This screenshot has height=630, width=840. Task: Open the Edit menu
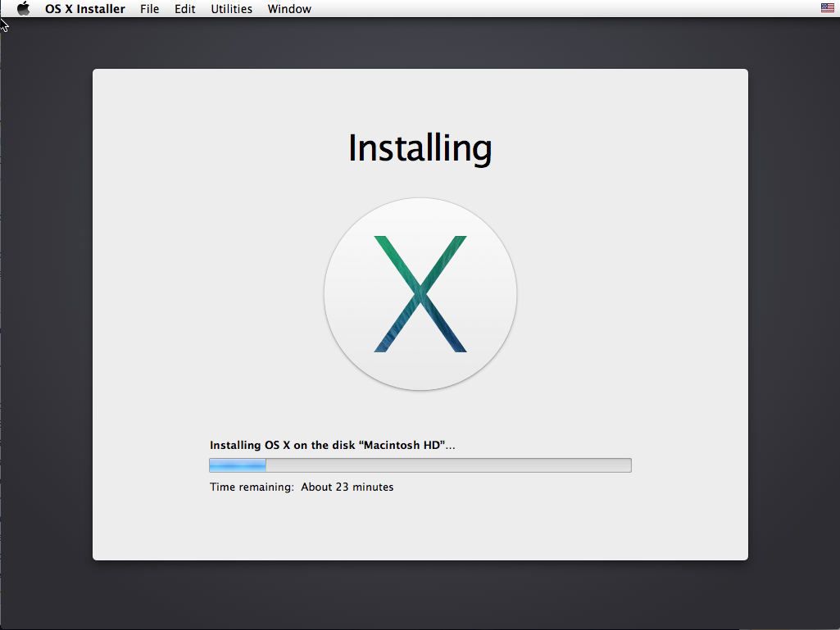point(184,9)
